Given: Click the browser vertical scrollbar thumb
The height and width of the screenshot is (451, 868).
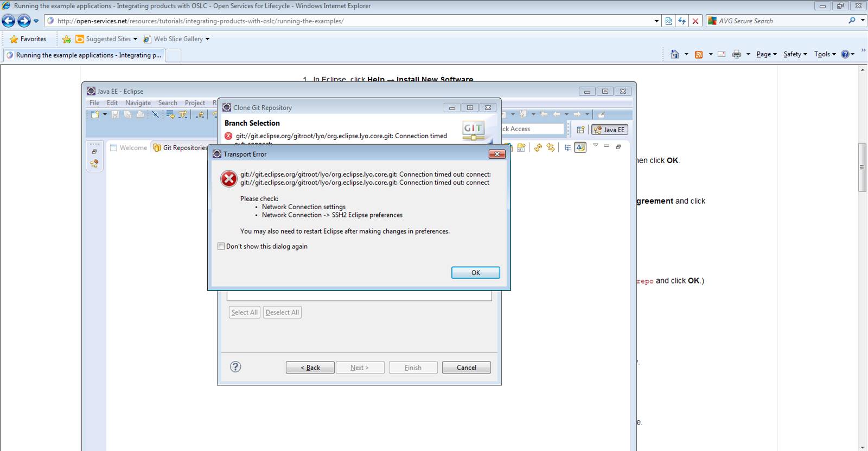Looking at the screenshot, I should pyautogui.click(x=862, y=167).
